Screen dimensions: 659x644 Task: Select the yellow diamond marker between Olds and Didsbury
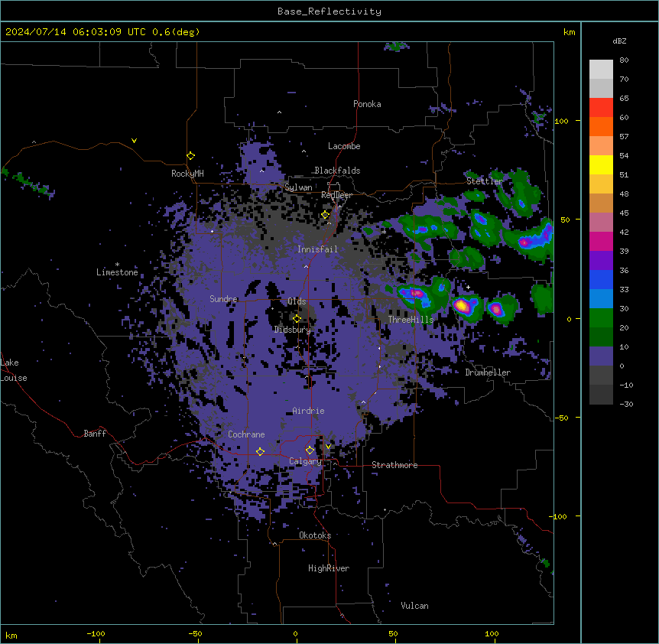pyautogui.click(x=297, y=319)
